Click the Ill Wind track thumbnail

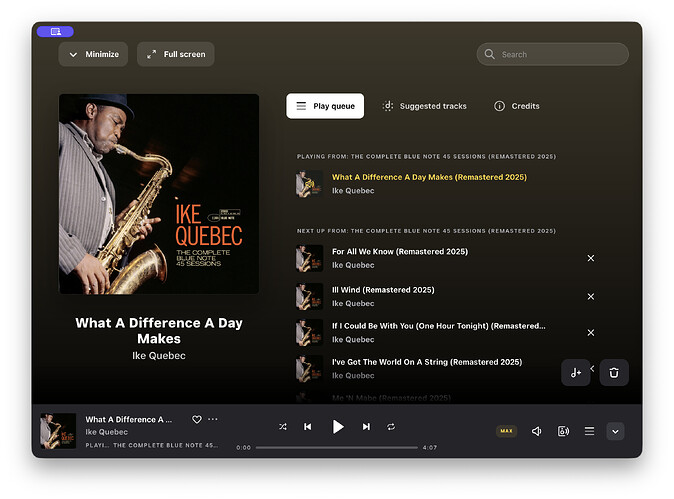309,297
